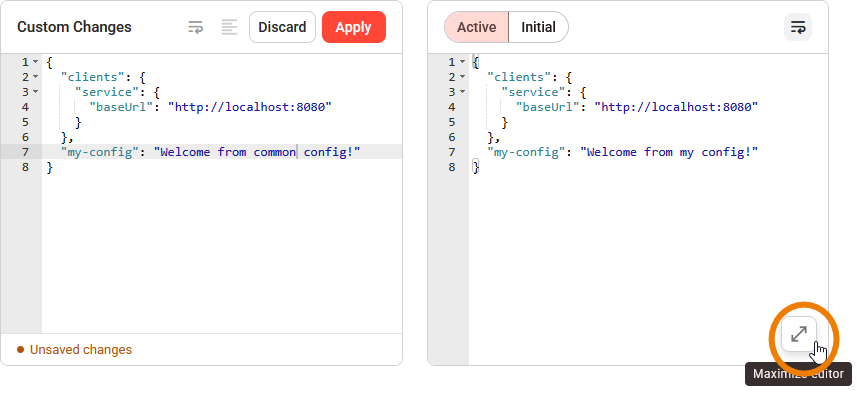Screen dimensions: 857x394
Task: Toggle word wrap in Custom Changes editor
Action: (195, 27)
